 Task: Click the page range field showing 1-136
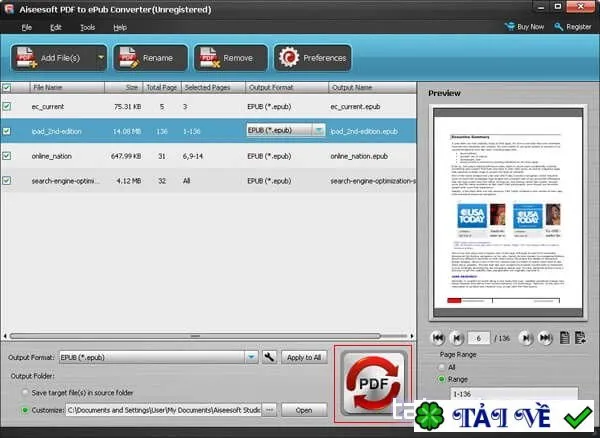click(514, 394)
